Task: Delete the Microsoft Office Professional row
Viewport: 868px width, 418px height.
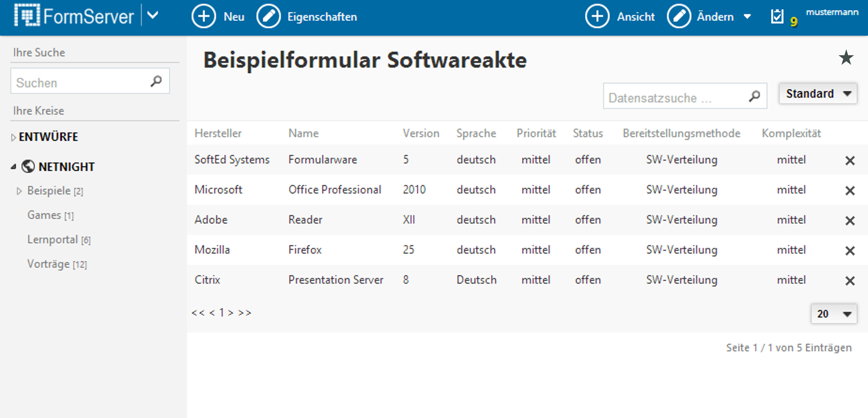Action: (850, 191)
